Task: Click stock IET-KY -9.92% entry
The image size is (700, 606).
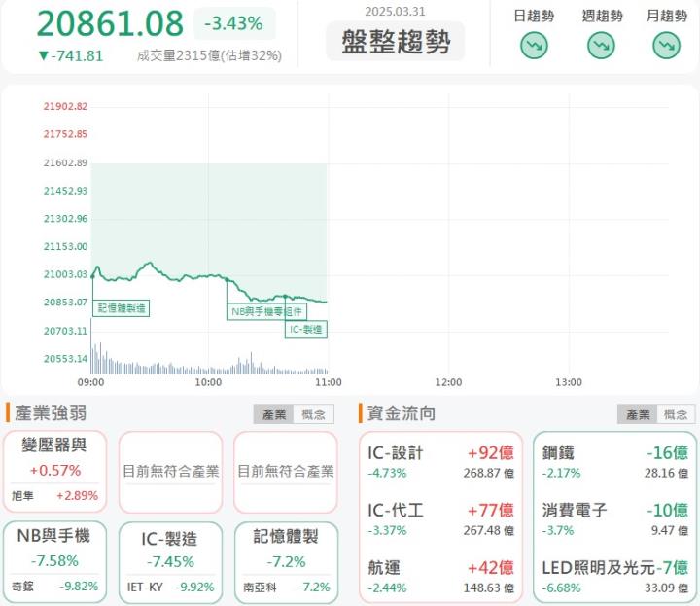Action: click(x=170, y=587)
